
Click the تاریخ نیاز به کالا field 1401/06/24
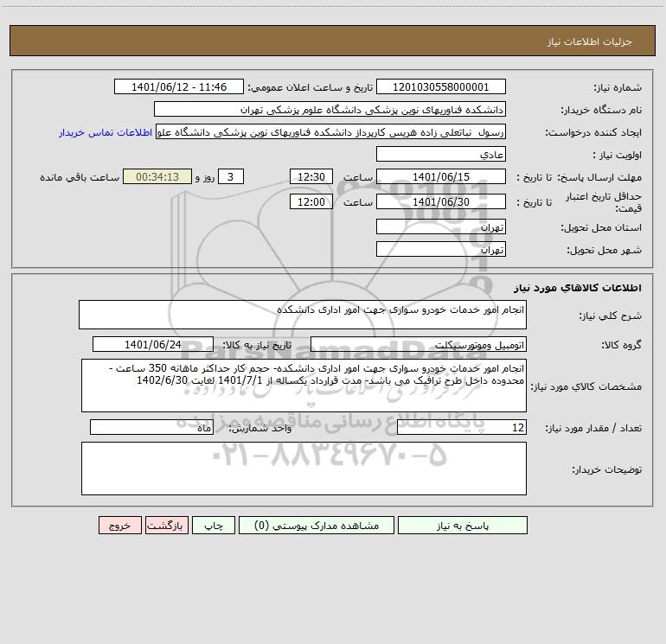click(x=153, y=344)
